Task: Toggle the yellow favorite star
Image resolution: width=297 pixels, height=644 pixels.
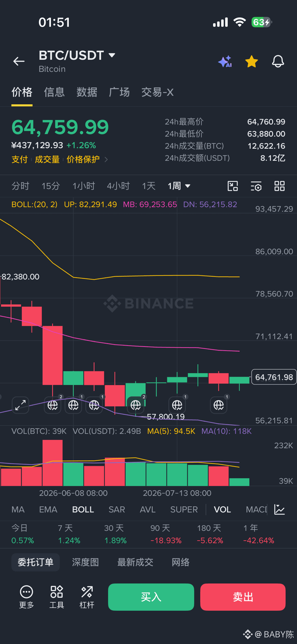Action: click(251, 62)
